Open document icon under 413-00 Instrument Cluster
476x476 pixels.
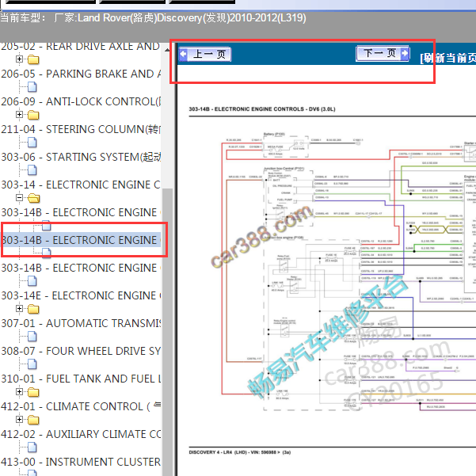pos(32,473)
